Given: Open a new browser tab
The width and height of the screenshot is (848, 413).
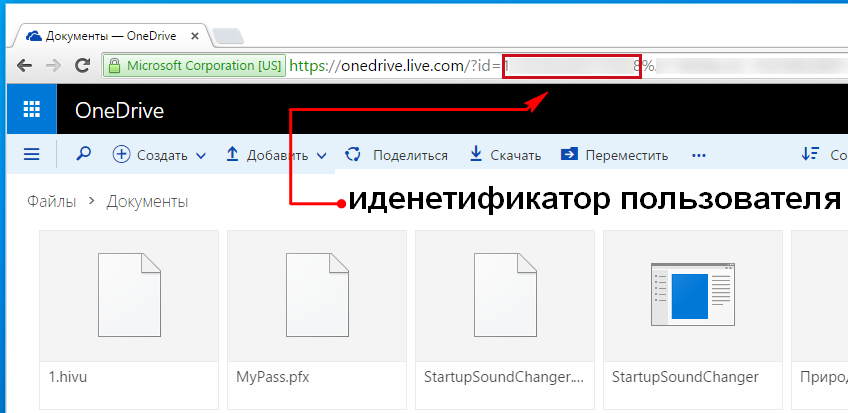Looking at the screenshot, I should coord(227,37).
